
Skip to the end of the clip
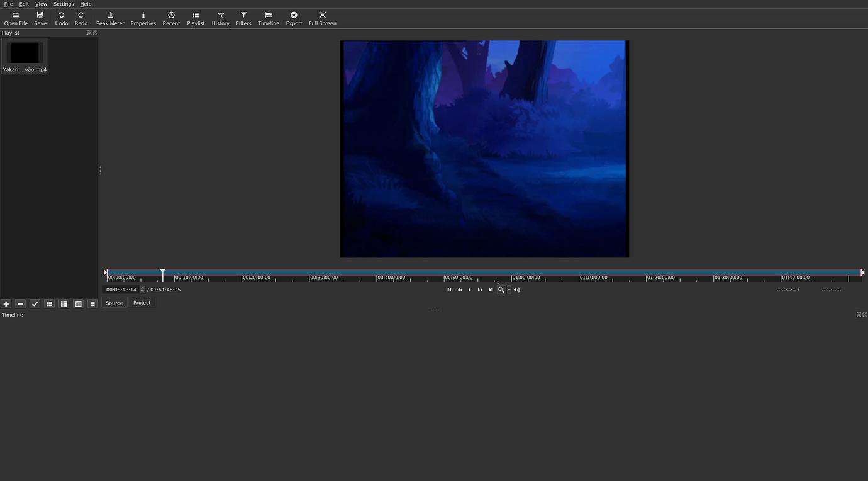pyautogui.click(x=491, y=290)
